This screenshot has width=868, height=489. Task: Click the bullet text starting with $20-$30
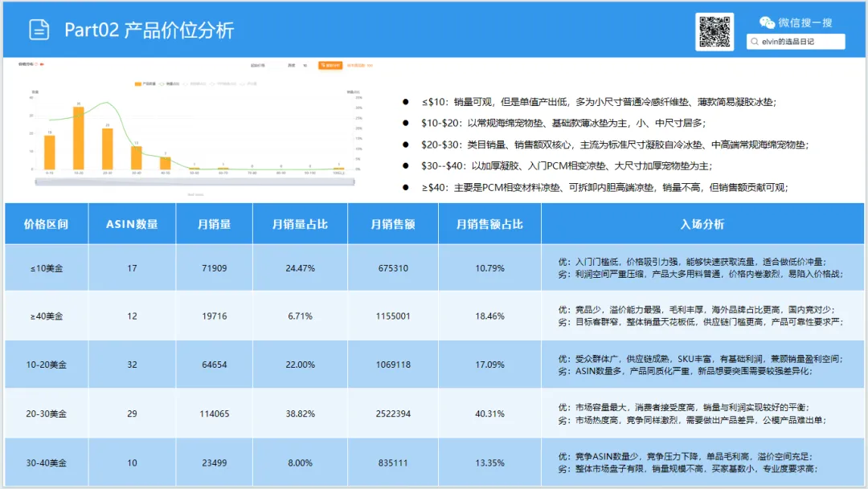point(615,145)
